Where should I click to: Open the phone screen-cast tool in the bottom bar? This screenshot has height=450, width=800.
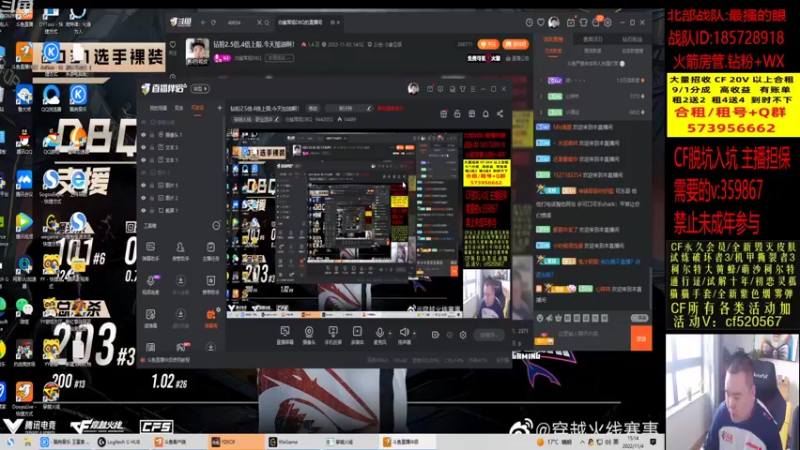coord(333,335)
